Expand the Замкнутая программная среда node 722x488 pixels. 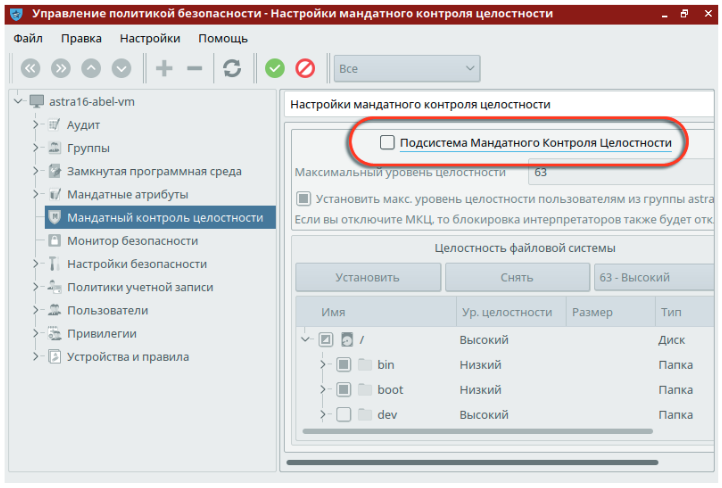click(x=35, y=171)
